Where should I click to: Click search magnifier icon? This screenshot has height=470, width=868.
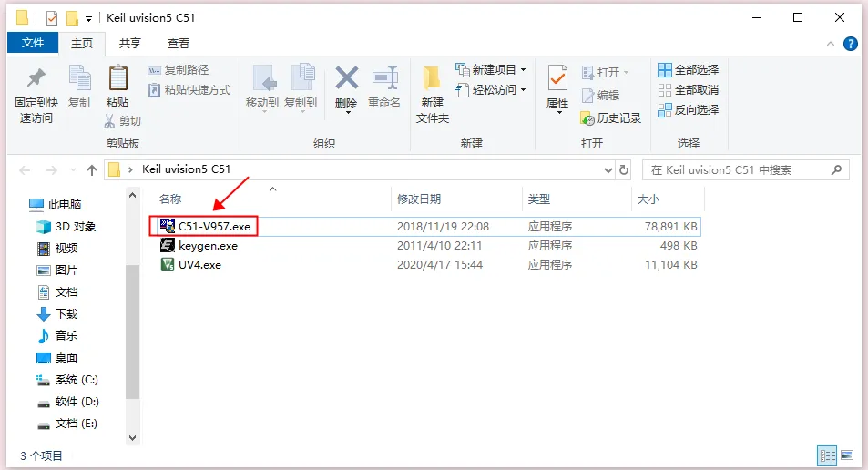(x=836, y=170)
